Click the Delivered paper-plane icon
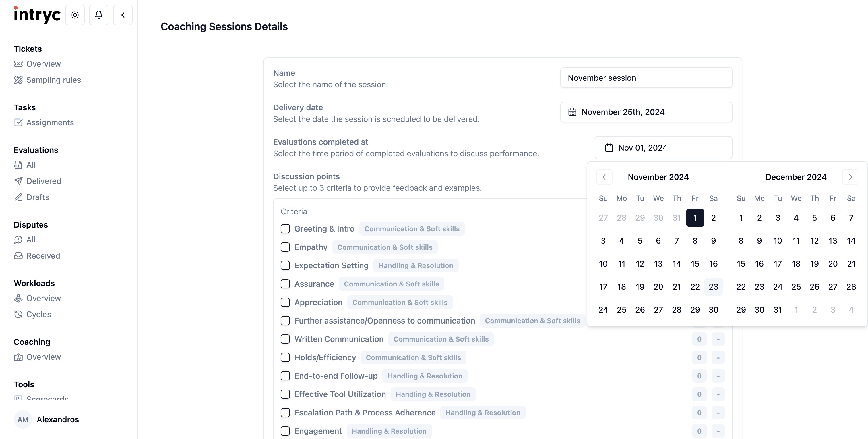 pos(18,181)
